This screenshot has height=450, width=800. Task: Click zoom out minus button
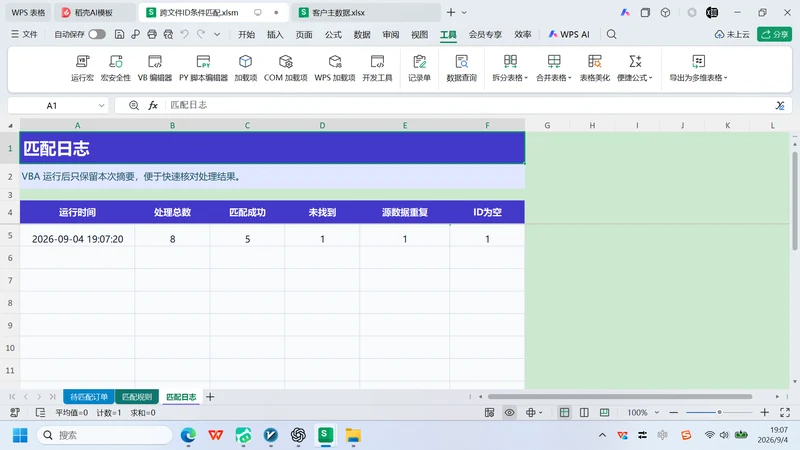[673, 412]
